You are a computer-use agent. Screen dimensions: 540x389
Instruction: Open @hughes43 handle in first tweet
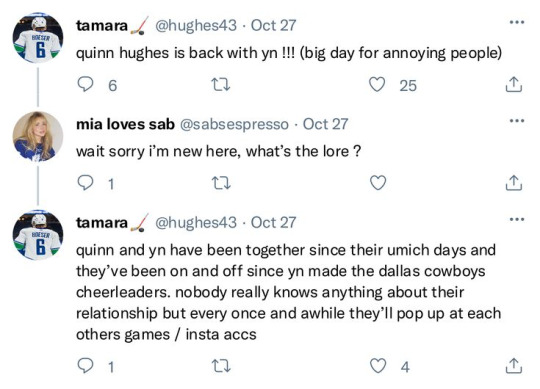click(196, 26)
